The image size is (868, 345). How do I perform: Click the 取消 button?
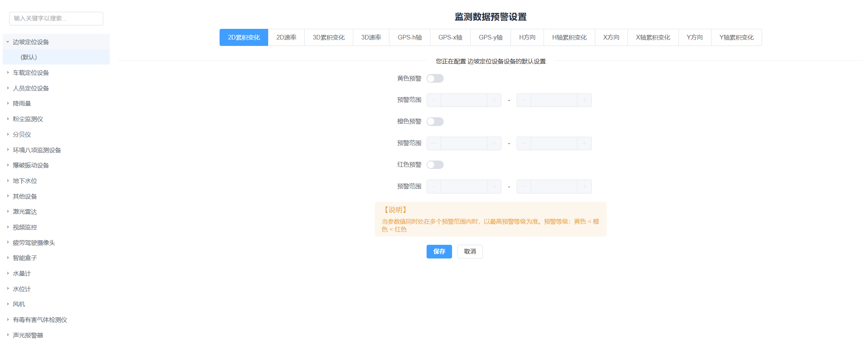pos(470,252)
